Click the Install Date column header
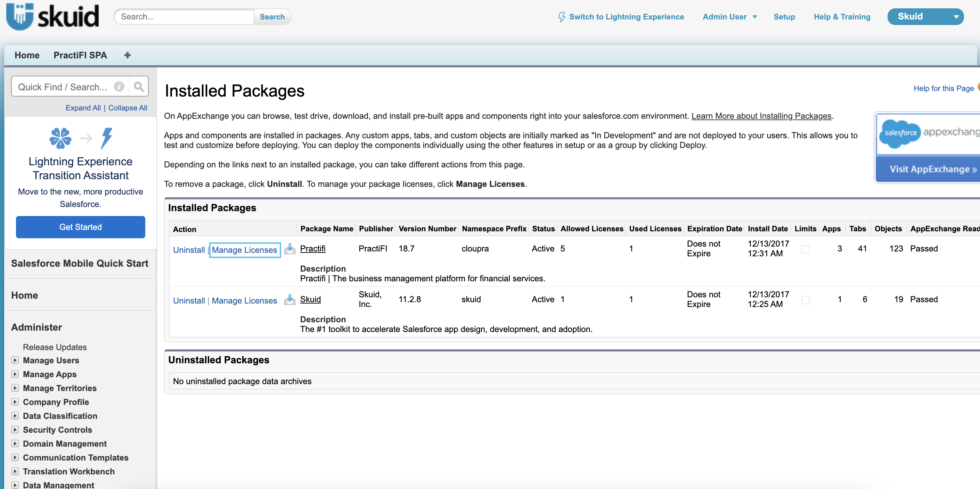Viewport: 980px width, 489px height. [x=767, y=229]
